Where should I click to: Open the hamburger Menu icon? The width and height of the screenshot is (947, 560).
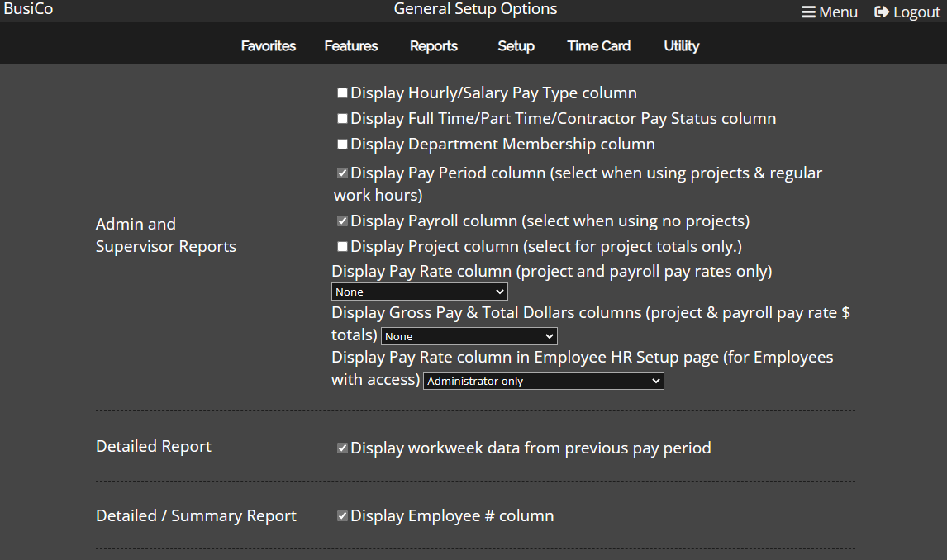[808, 12]
